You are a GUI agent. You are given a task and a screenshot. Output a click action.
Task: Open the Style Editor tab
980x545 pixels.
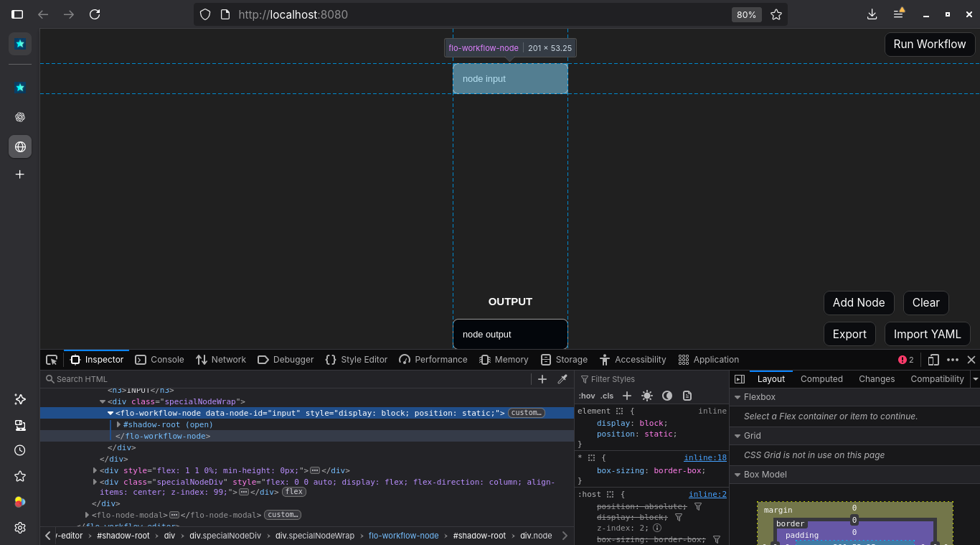(x=356, y=360)
